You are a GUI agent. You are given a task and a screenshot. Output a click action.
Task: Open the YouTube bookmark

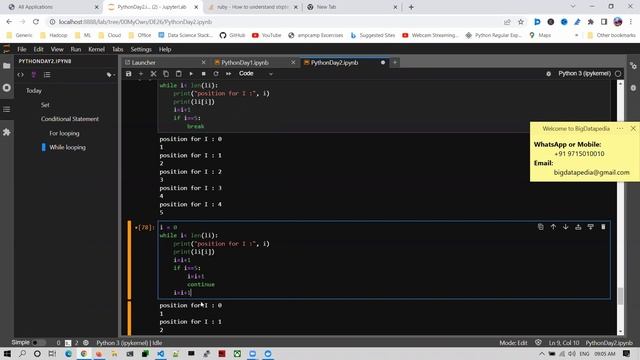click(x=267, y=36)
